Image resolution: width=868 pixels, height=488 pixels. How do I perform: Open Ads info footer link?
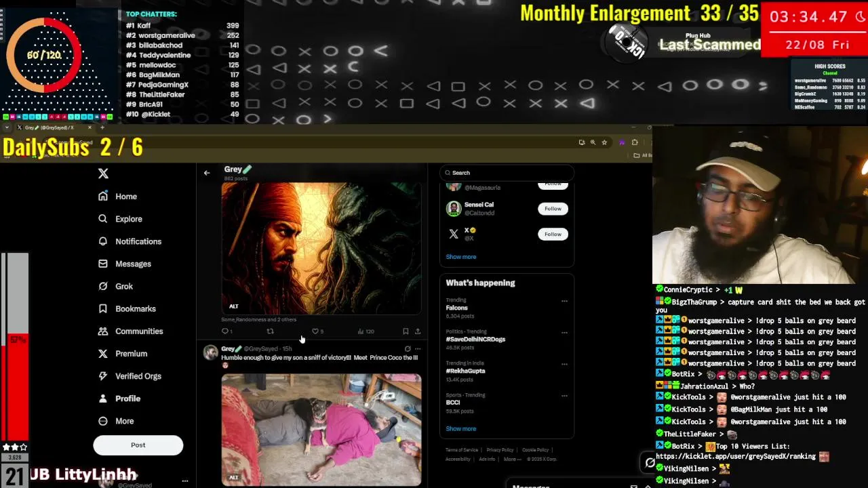click(x=487, y=460)
